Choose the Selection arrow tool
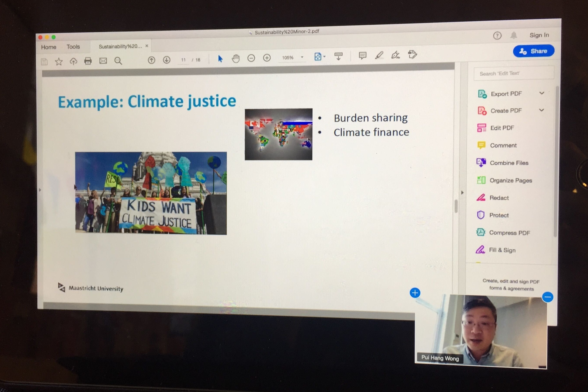This screenshot has width=588, height=392. pyautogui.click(x=220, y=59)
